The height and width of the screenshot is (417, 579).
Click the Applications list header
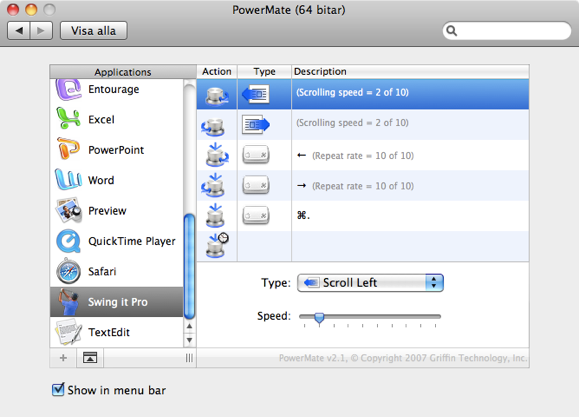(123, 72)
